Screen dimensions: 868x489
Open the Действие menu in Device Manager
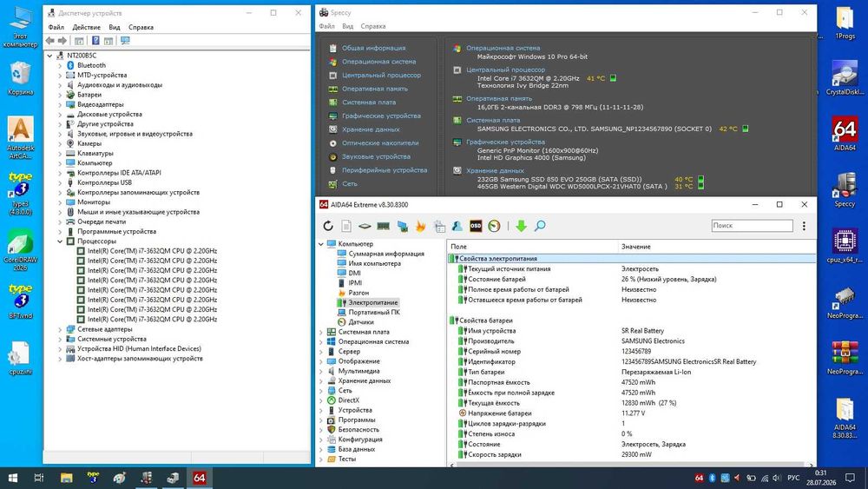pyautogui.click(x=86, y=27)
